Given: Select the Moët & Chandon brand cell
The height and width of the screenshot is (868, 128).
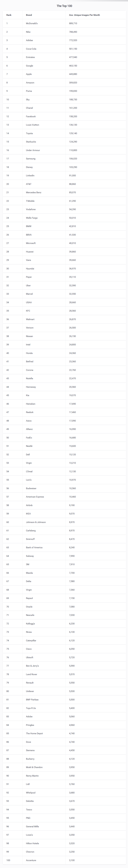Looking at the screenshot, I should tap(34, 767).
